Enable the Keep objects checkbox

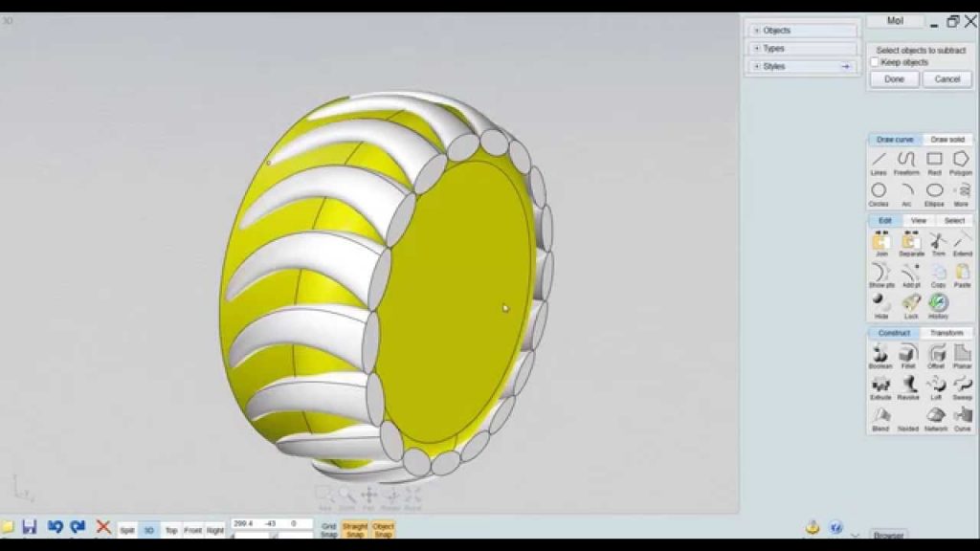tap(875, 62)
